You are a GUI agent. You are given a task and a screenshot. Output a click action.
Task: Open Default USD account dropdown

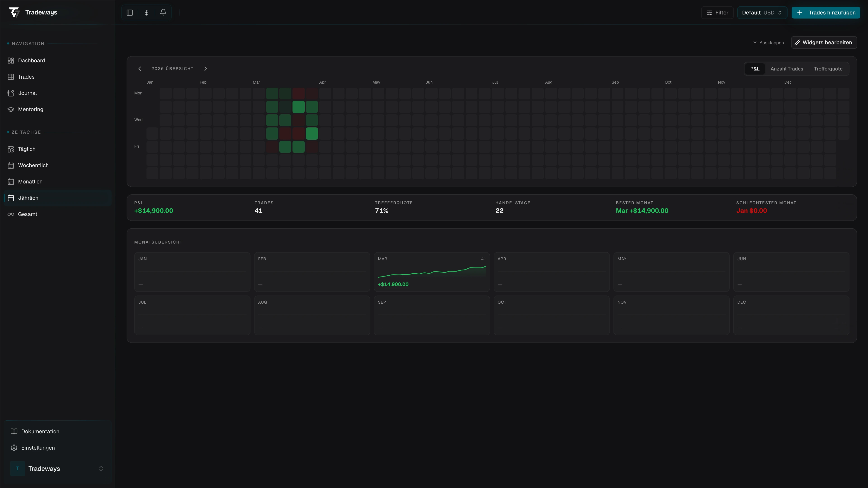(762, 12)
